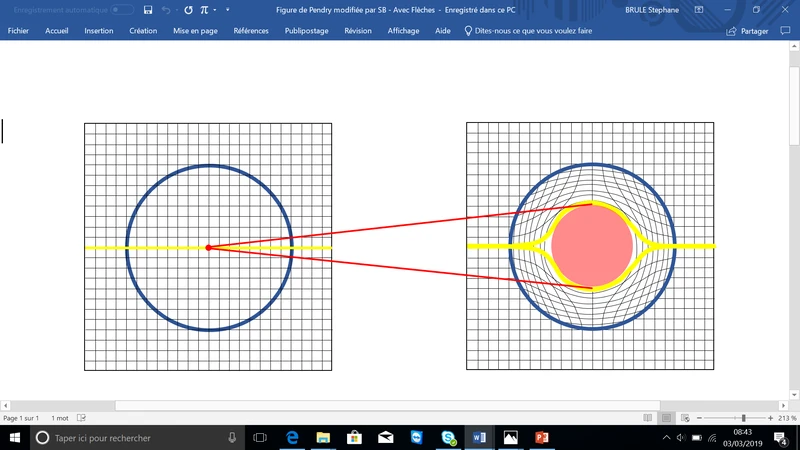Select the Print Layout view button
Screen dimensions: 800x450
(x=667, y=417)
